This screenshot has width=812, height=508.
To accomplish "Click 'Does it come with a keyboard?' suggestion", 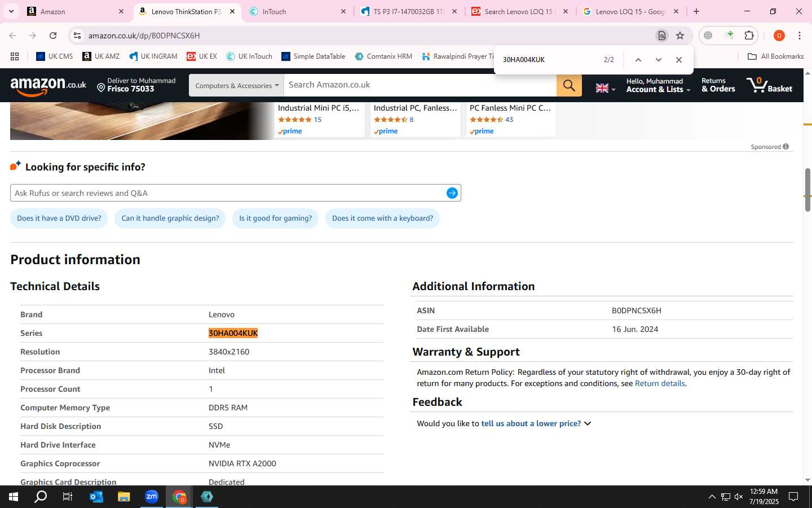I will (x=382, y=218).
